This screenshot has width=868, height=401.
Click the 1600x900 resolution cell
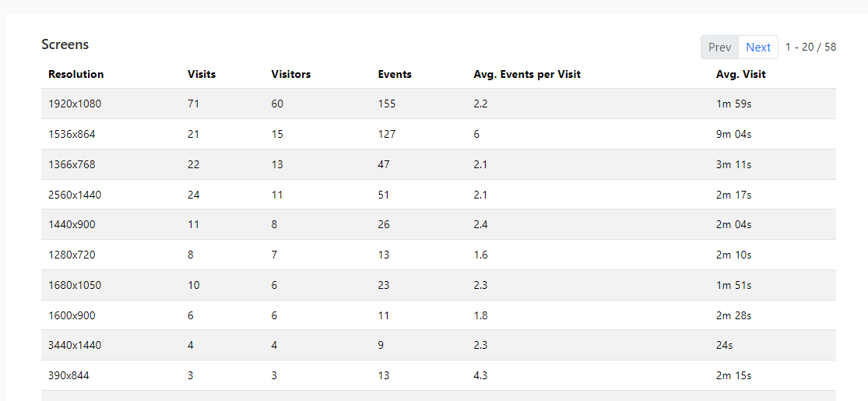point(72,315)
